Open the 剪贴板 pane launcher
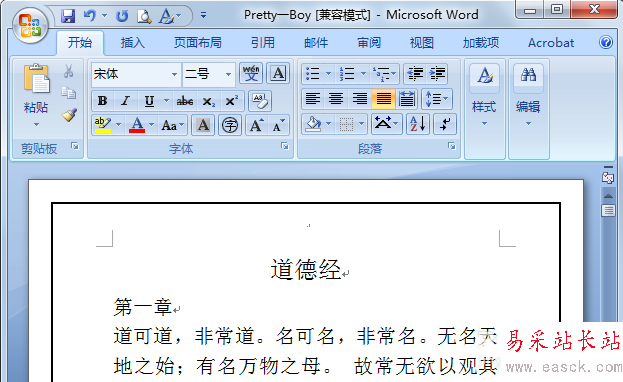Image resolution: width=623 pixels, height=382 pixels. pos(75,146)
